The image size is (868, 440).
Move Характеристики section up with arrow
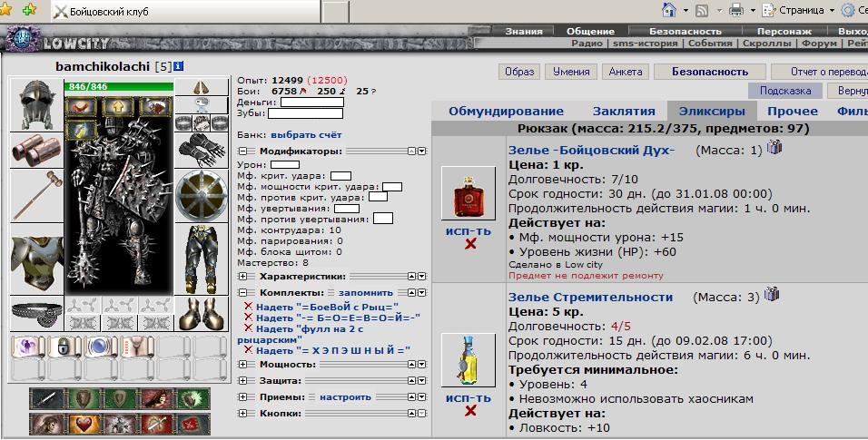click(x=412, y=276)
